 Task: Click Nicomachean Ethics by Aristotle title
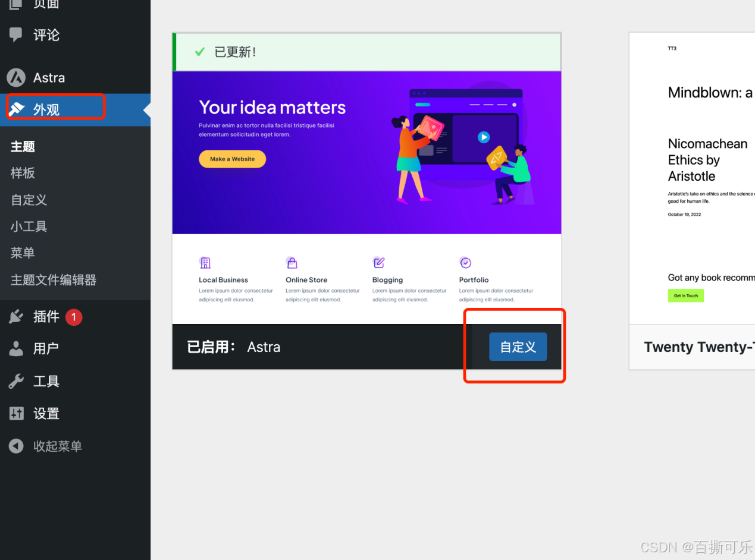click(708, 160)
